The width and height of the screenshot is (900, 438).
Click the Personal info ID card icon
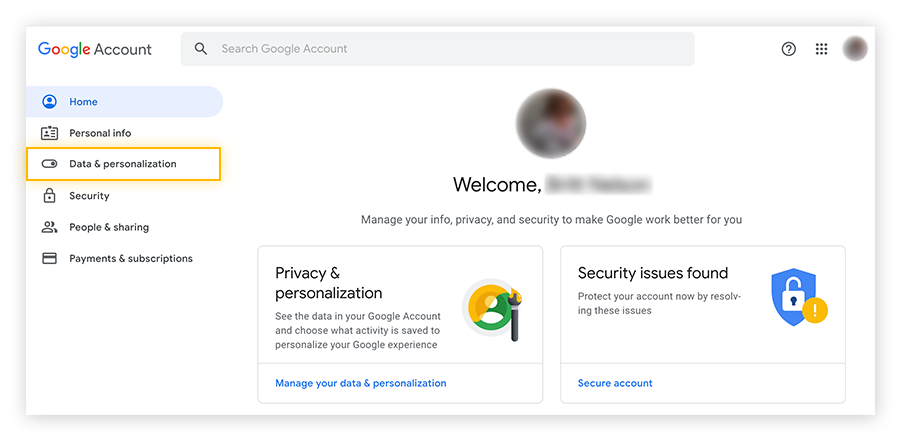[49, 133]
